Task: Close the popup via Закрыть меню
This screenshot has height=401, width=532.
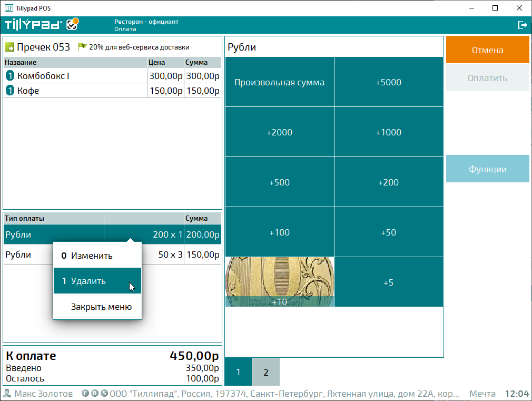Action: tap(101, 307)
